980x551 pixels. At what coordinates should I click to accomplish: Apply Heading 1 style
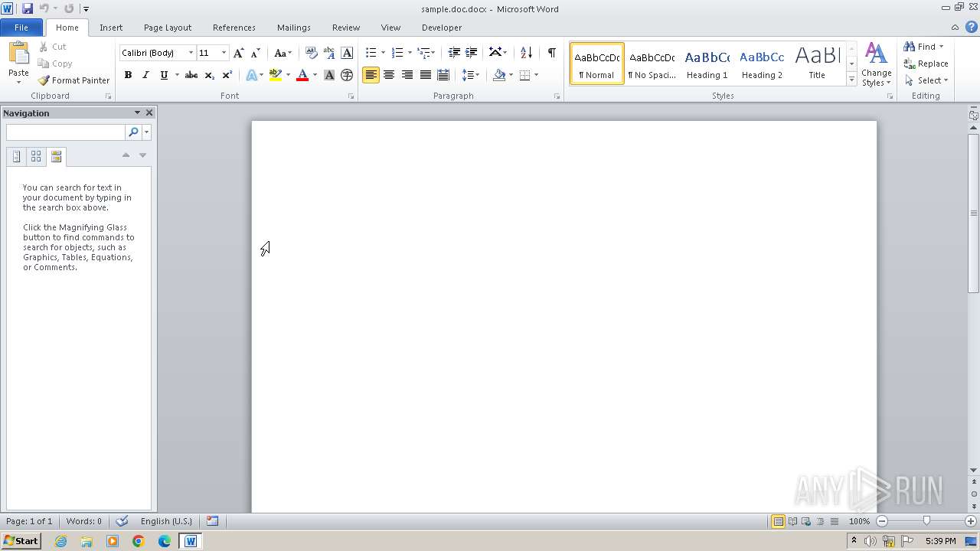(707, 64)
